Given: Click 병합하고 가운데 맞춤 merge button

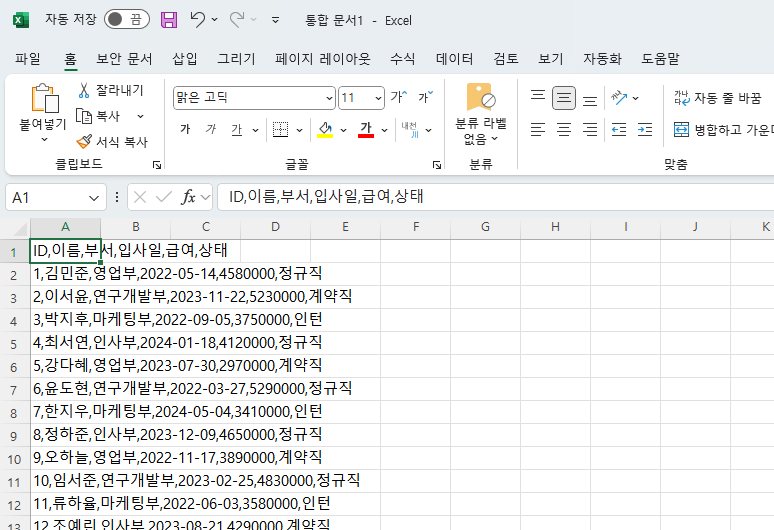Looking at the screenshot, I should pos(723,130).
